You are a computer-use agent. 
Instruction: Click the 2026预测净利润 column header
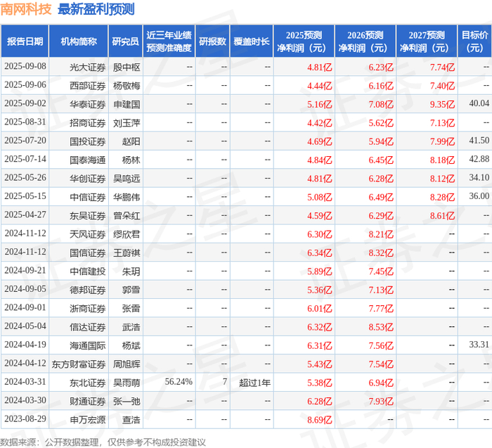pos(365,41)
